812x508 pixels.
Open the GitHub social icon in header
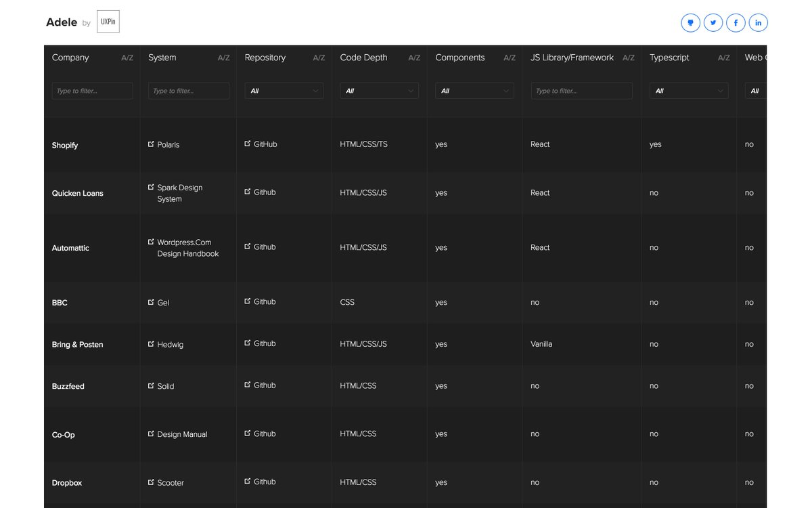tap(690, 22)
